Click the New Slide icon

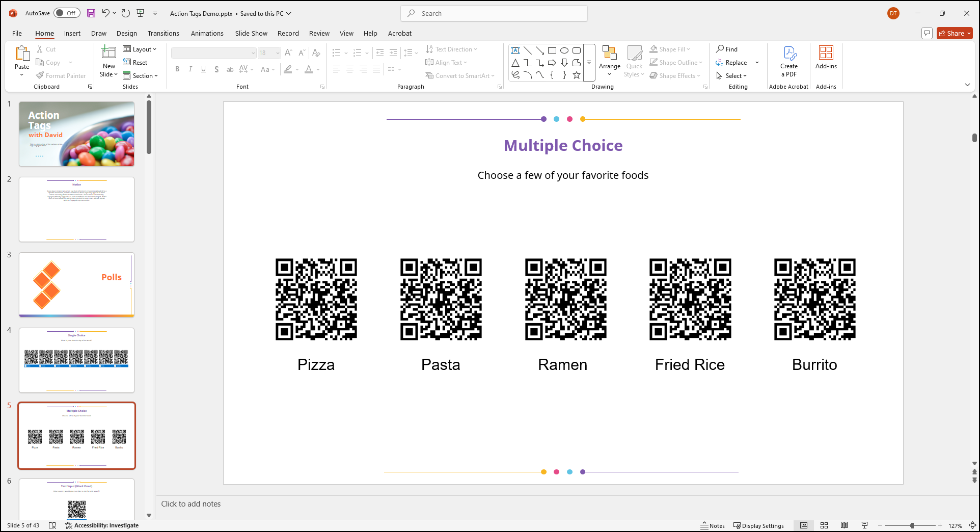108,52
